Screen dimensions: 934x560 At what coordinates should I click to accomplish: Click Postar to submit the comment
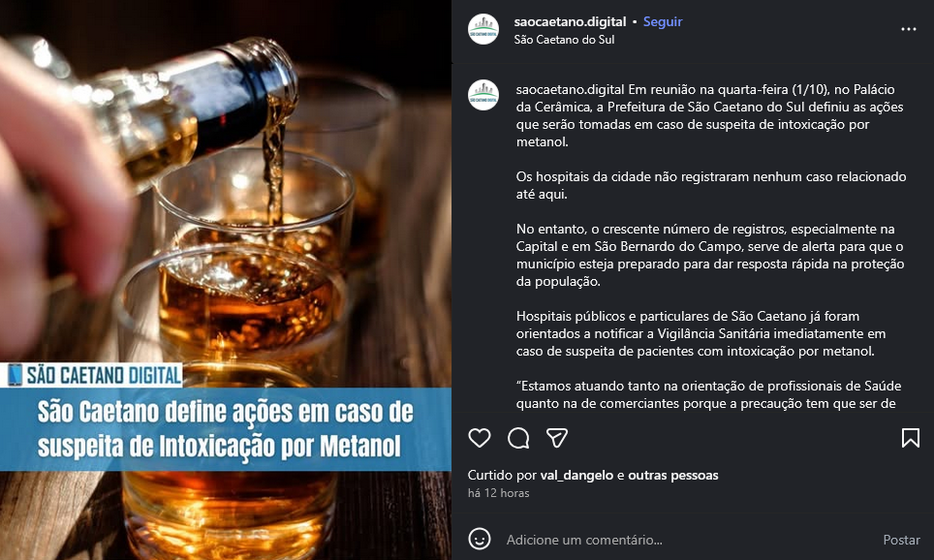[901, 540]
